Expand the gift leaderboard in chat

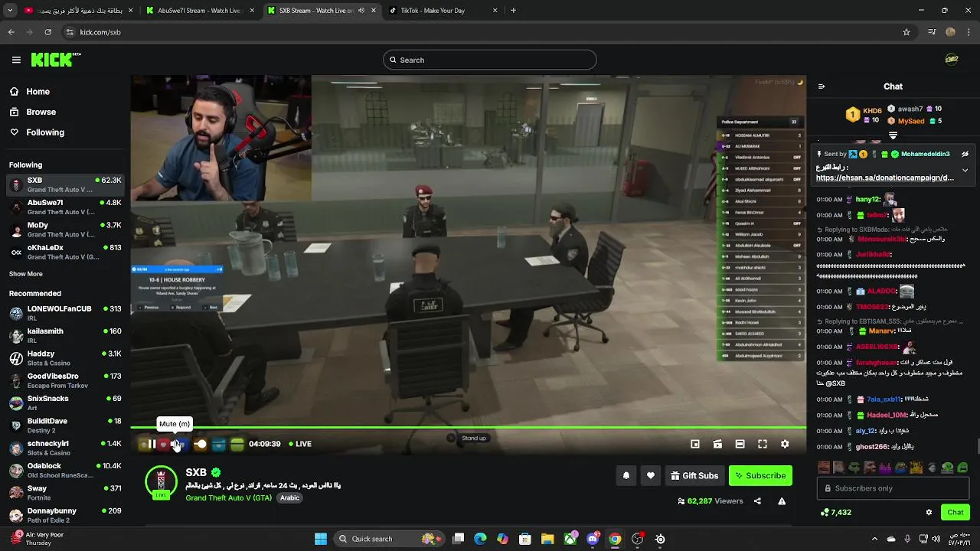pyautogui.click(x=893, y=135)
